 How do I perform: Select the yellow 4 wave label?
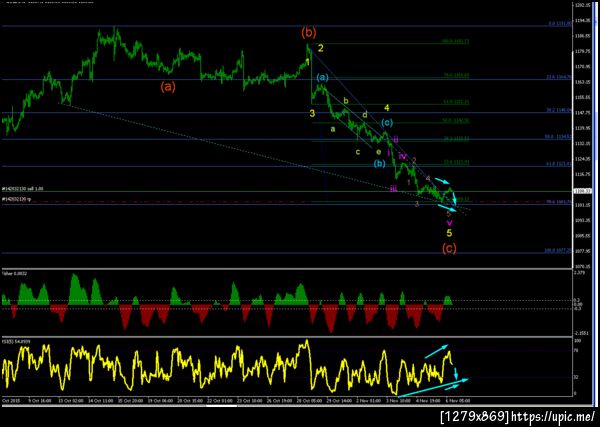pyautogui.click(x=387, y=108)
